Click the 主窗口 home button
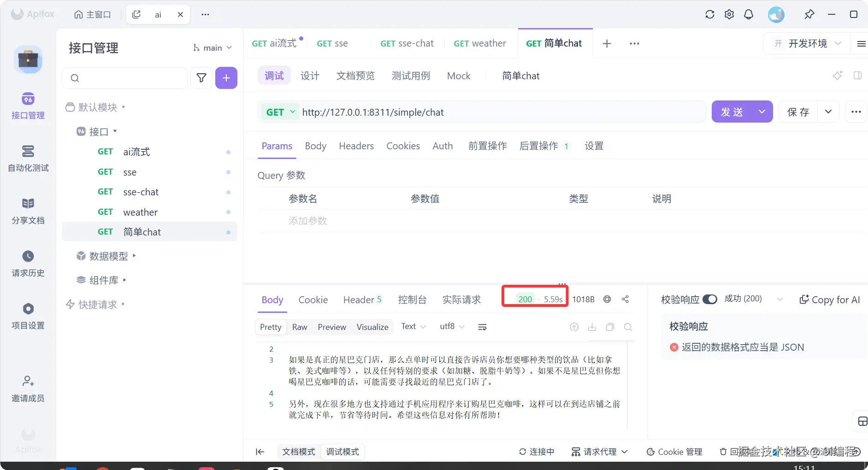 pos(93,14)
